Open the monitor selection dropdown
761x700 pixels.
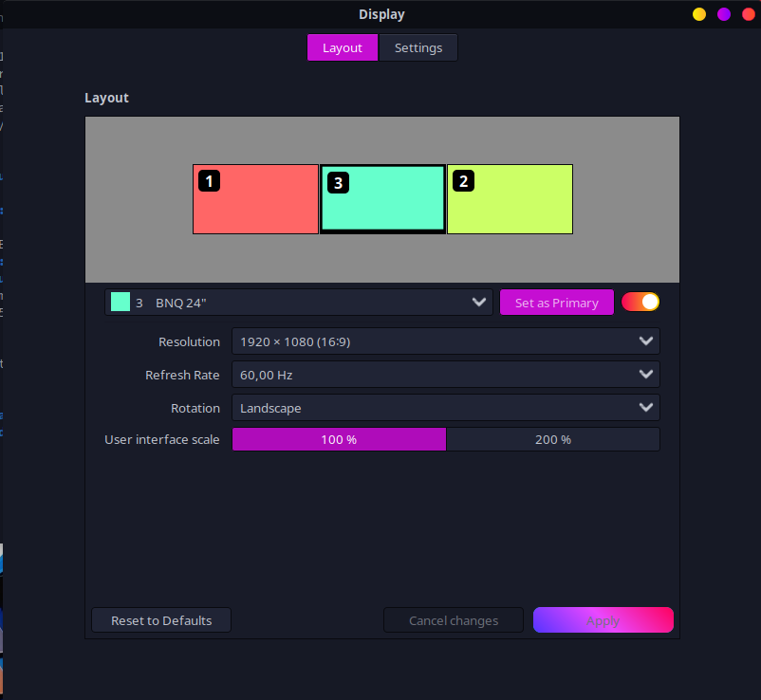pyautogui.click(x=299, y=303)
